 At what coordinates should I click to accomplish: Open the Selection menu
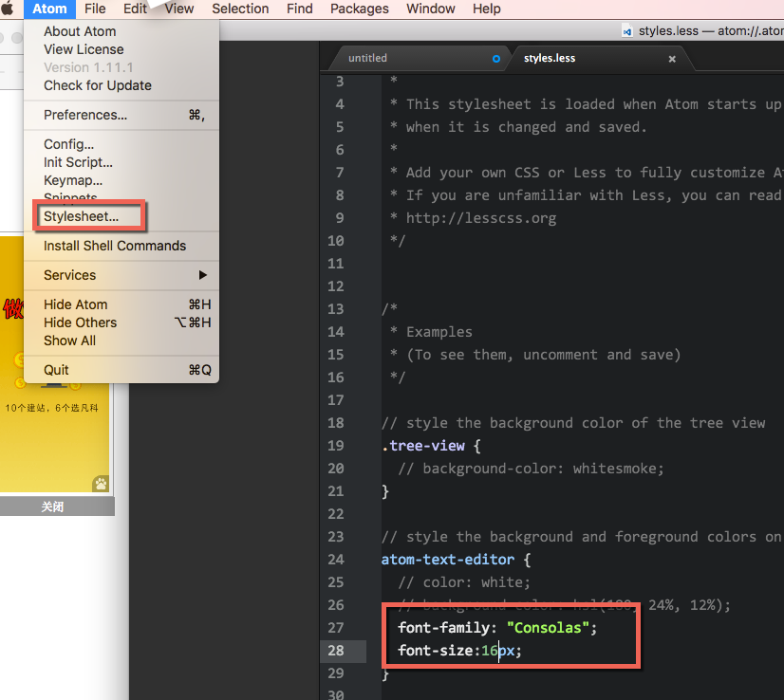pos(240,9)
